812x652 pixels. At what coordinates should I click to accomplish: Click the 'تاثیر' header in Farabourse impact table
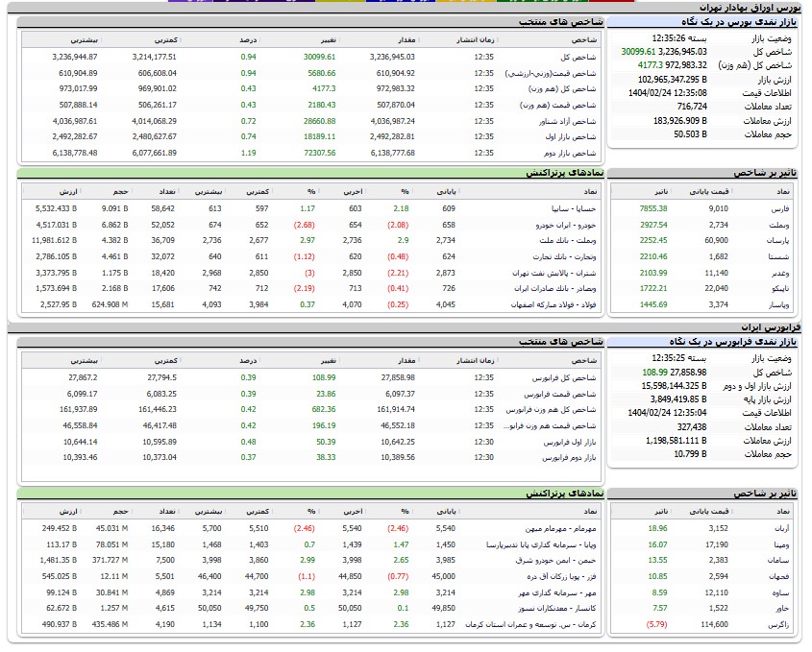tap(661, 512)
